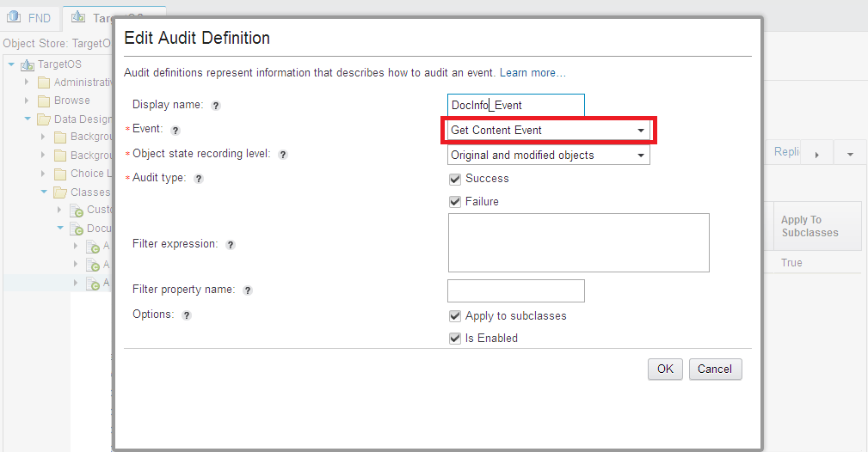Toggle the Is Enabled checkbox
The width and height of the screenshot is (868, 452).
(455, 339)
